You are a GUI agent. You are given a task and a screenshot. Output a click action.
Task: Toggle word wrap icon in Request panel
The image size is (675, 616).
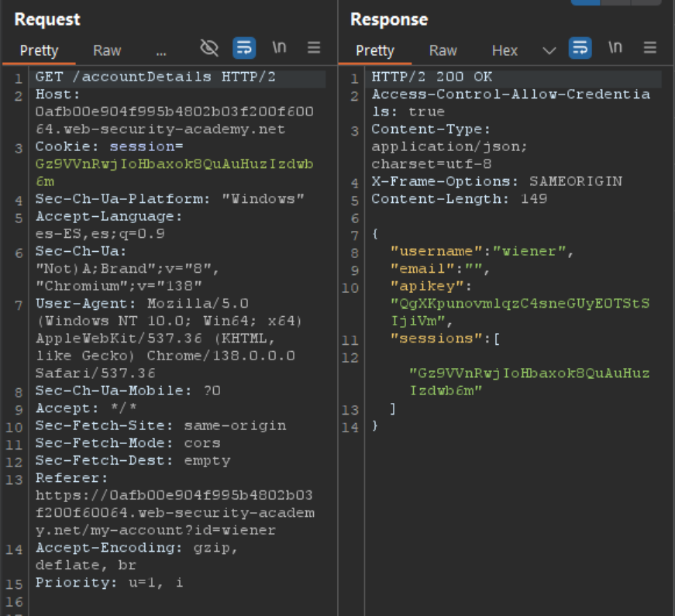(x=244, y=48)
